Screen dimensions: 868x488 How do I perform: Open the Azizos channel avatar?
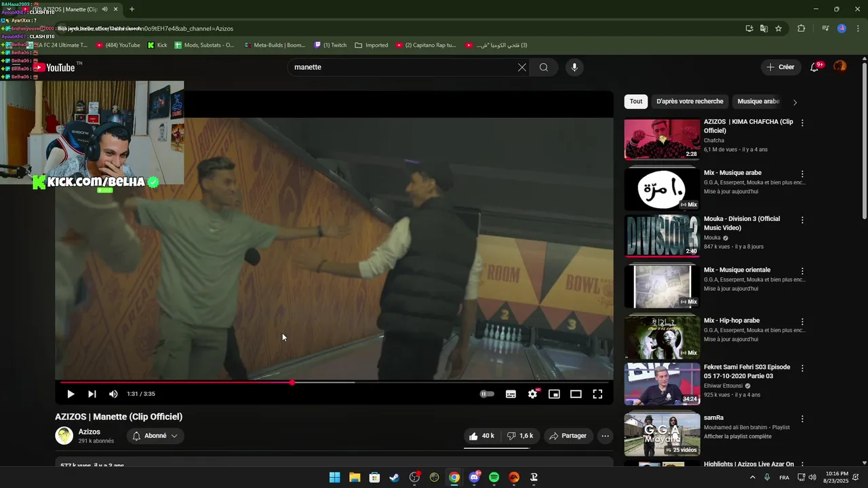click(64, 436)
